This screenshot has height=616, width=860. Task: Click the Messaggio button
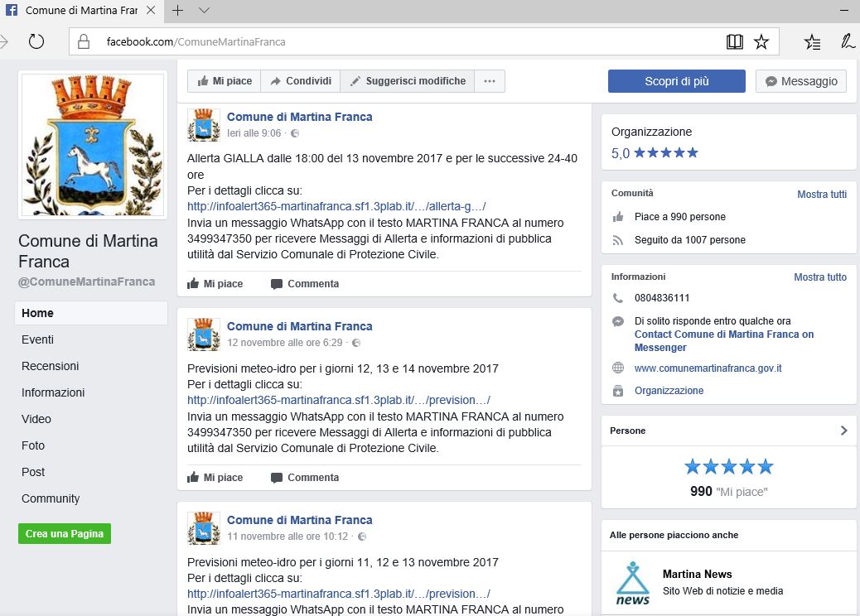pos(801,81)
